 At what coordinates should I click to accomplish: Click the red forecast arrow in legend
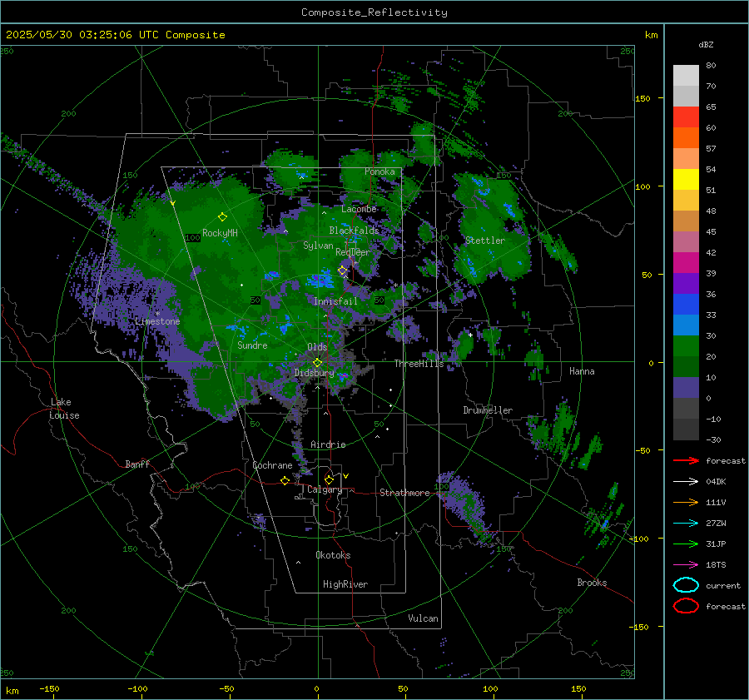click(686, 460)
